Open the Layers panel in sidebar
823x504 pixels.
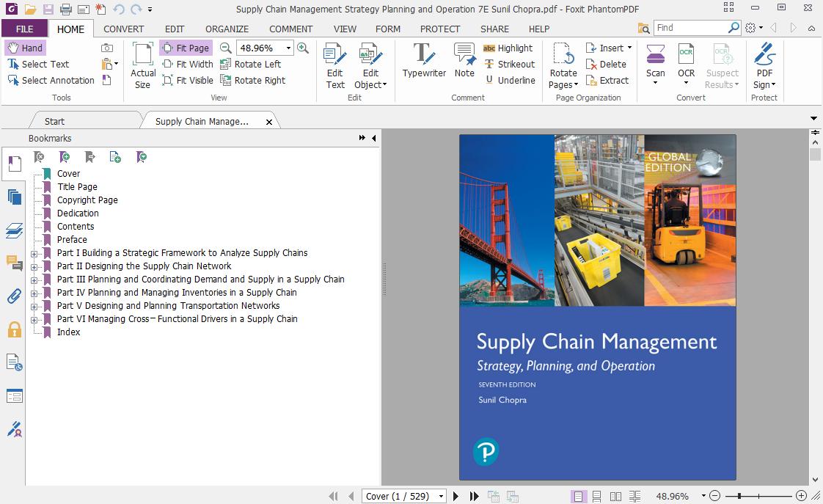(x=14, y=230)
